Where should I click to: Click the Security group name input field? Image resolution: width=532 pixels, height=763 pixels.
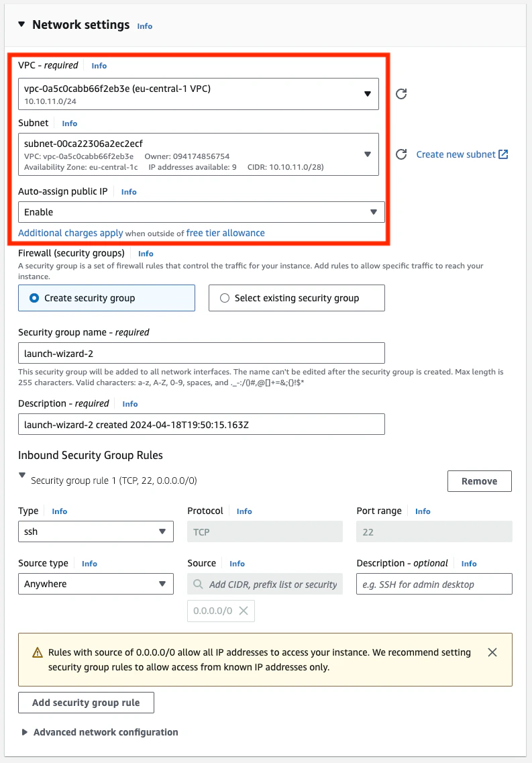[201, 352]
